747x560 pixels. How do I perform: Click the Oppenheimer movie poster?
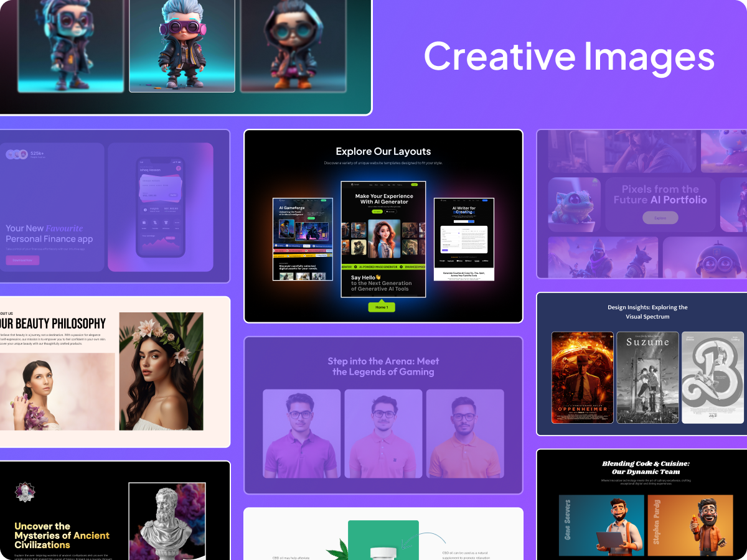pos(582,377)
